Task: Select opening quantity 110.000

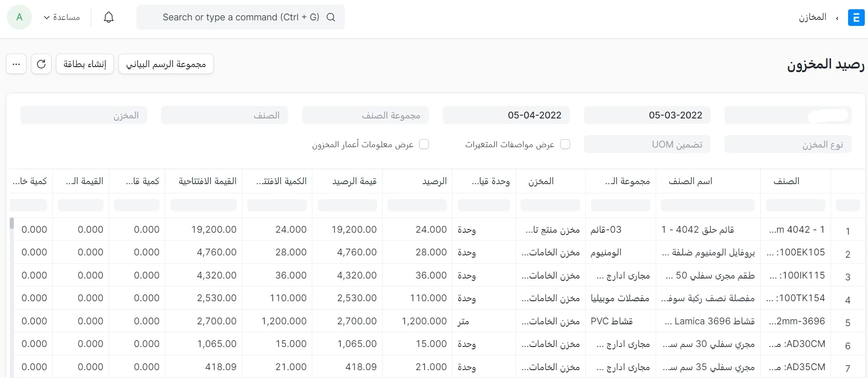Action: 277,298
